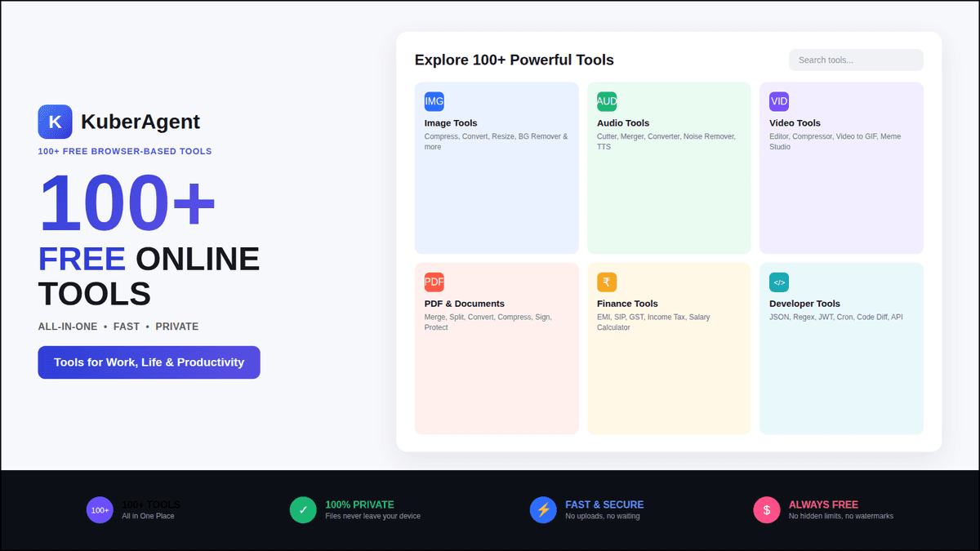This screenshot has width=980, height=551.
Task: Click 'No uploads, no waiting' text
Action: [603, 516]
